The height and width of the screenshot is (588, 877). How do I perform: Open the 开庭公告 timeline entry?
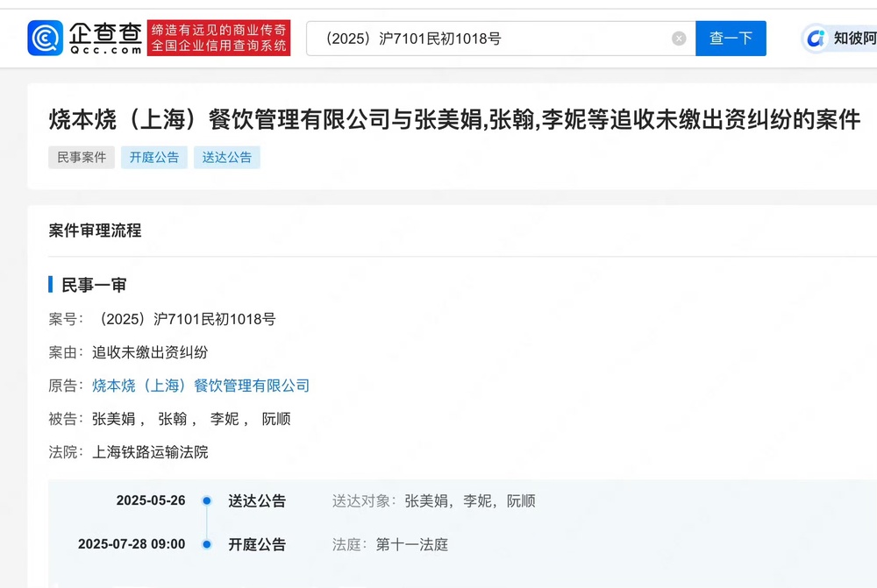[257, 544]
